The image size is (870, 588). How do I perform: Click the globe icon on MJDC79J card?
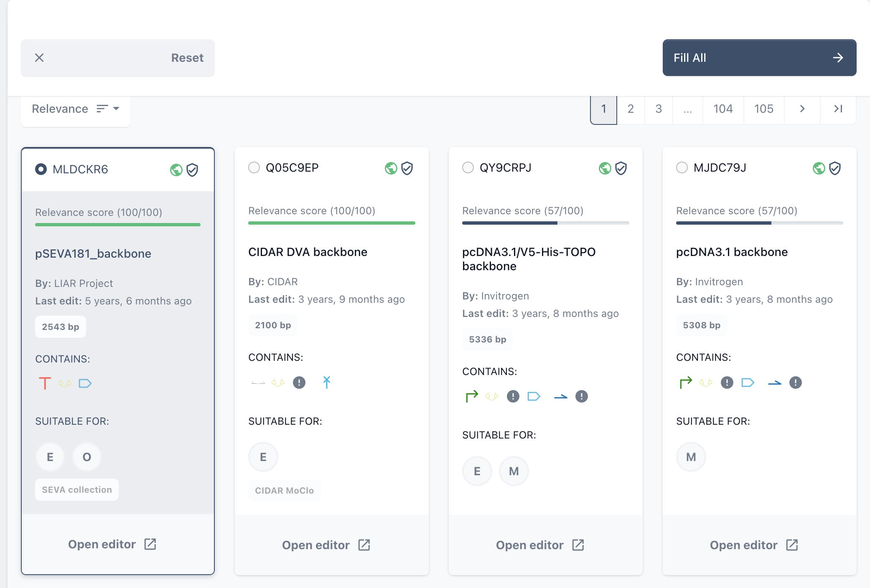coord(819,168)
